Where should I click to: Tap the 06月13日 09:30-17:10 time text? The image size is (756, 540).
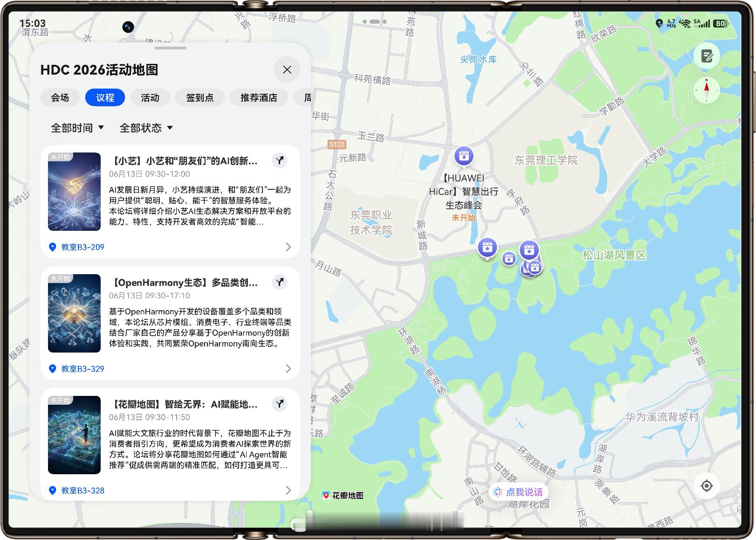pyautogui.click(x=150, y=296)
